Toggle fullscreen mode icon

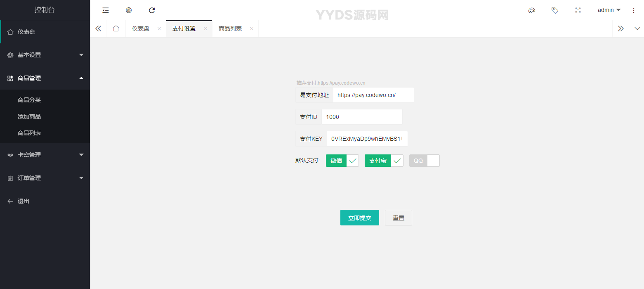coord(578,10)
